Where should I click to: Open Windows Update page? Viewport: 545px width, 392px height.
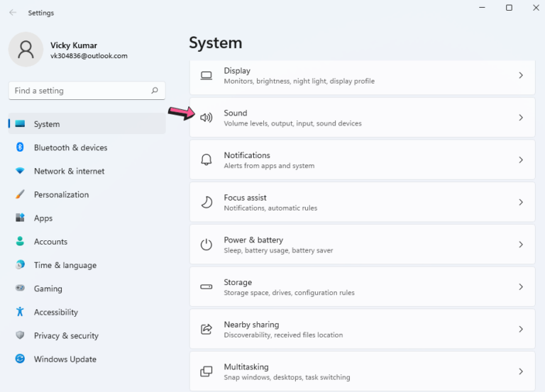[65, 359]
